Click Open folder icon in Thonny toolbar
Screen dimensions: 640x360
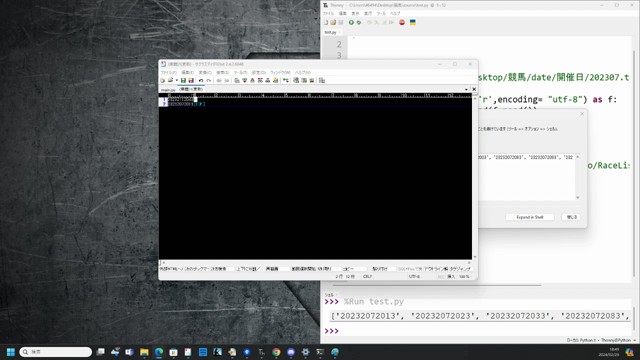[x=333, y=22]
